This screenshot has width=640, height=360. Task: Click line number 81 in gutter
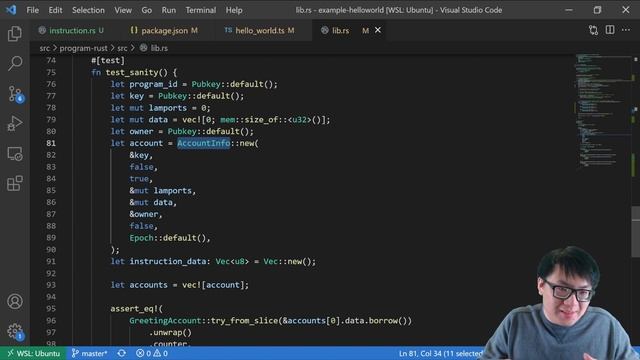point(51,143)
